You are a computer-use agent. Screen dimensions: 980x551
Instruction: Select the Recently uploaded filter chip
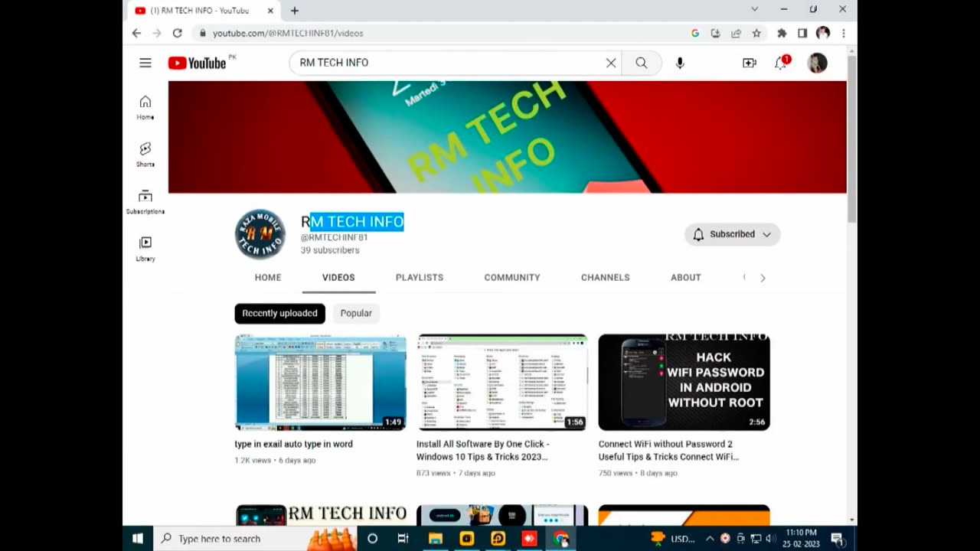[x=280, y=313]
